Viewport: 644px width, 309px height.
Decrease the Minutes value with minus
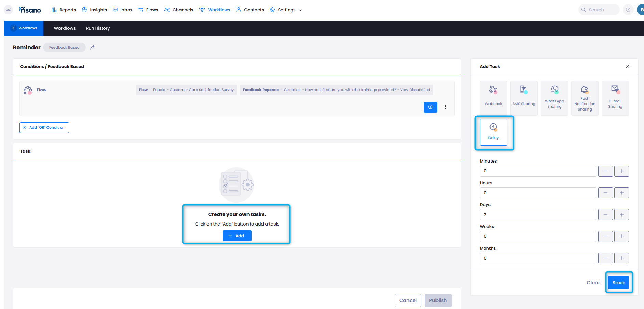[x=605, y=171]
